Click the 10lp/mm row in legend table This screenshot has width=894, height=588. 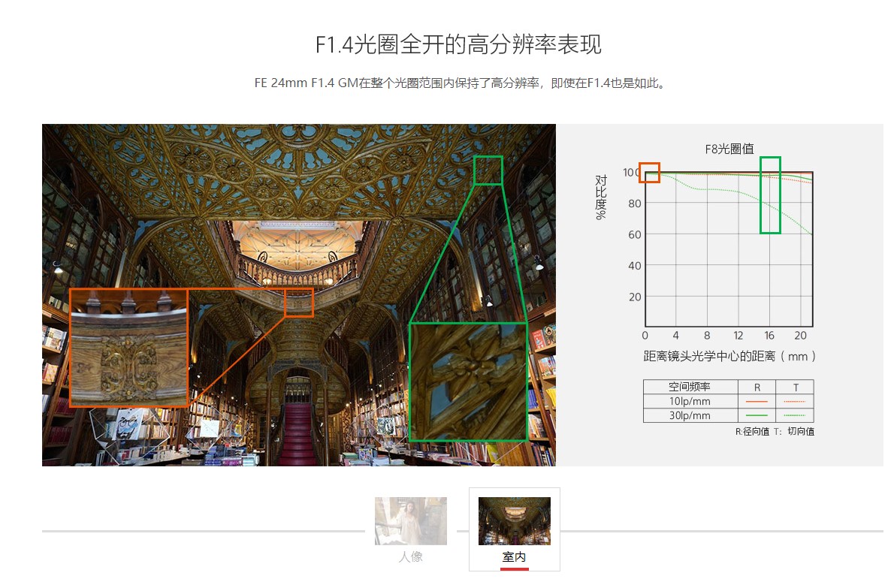coord(689,401)
